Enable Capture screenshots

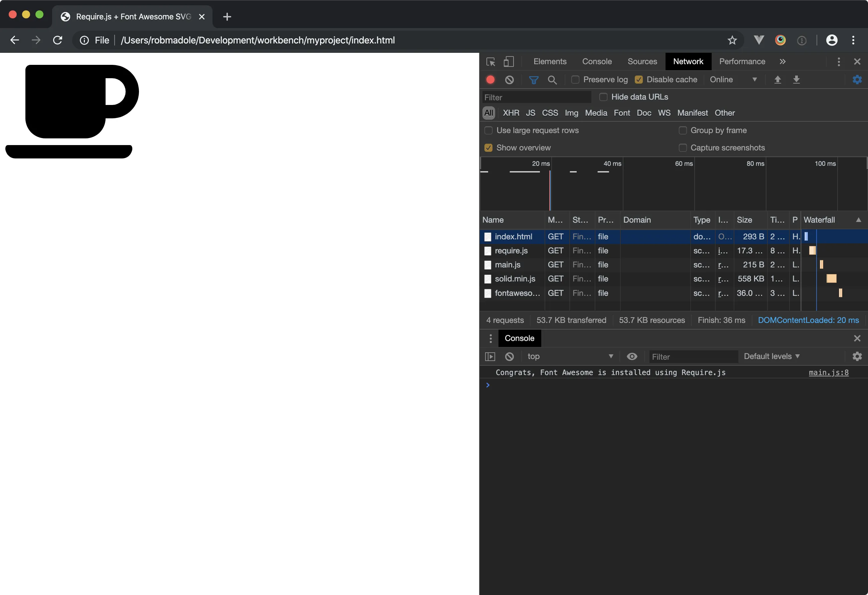point(683,148)
